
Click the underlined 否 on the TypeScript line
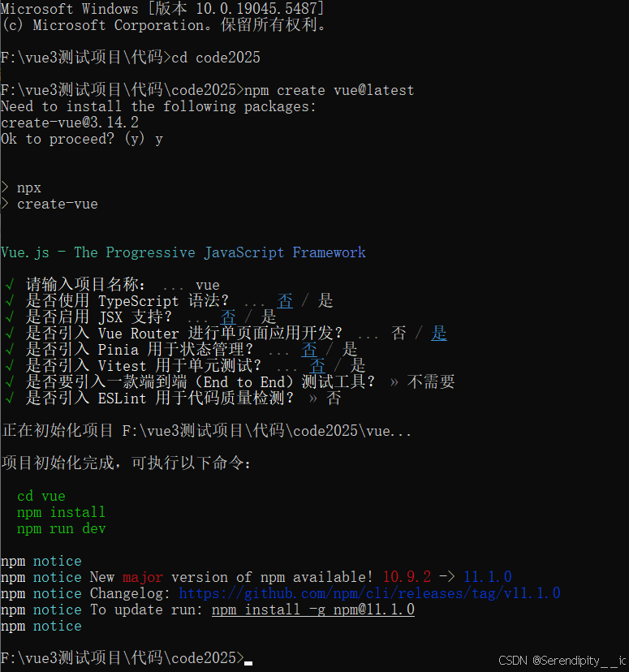coord(285,301)
